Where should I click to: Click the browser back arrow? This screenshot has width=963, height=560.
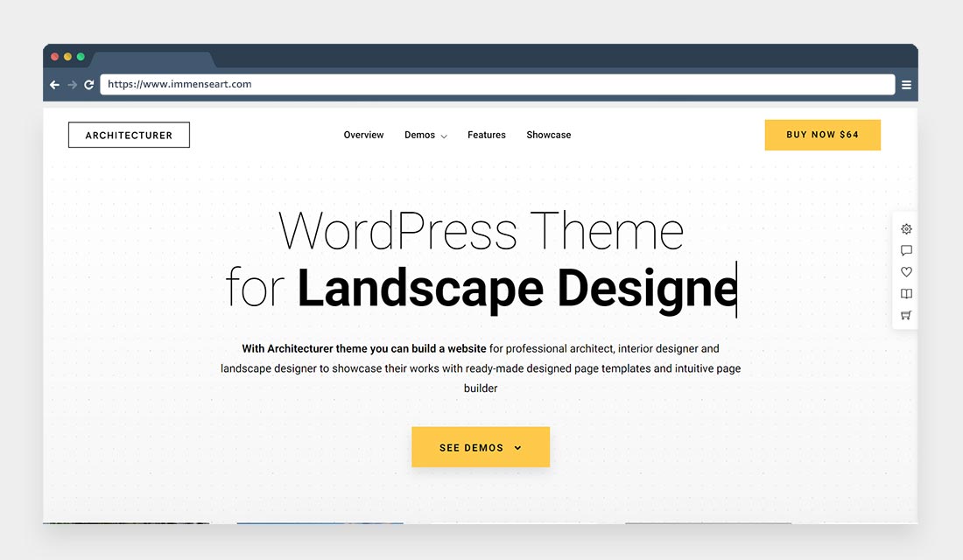point(54,85)
